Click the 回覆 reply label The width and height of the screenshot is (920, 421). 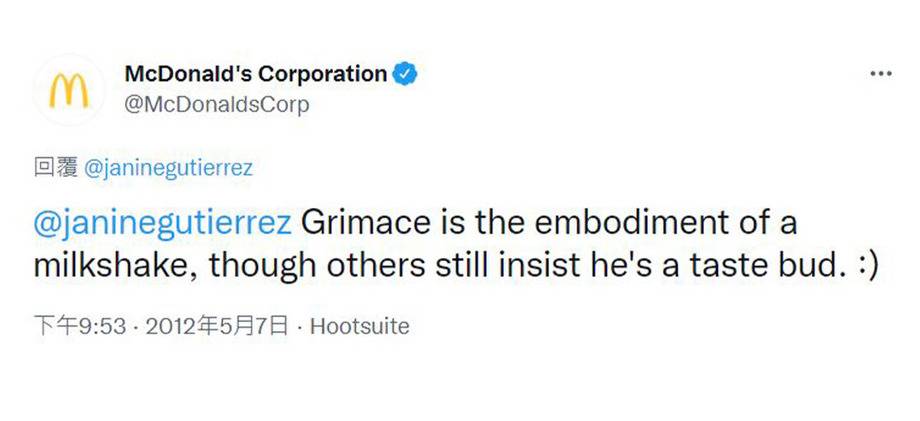(50, 169)
